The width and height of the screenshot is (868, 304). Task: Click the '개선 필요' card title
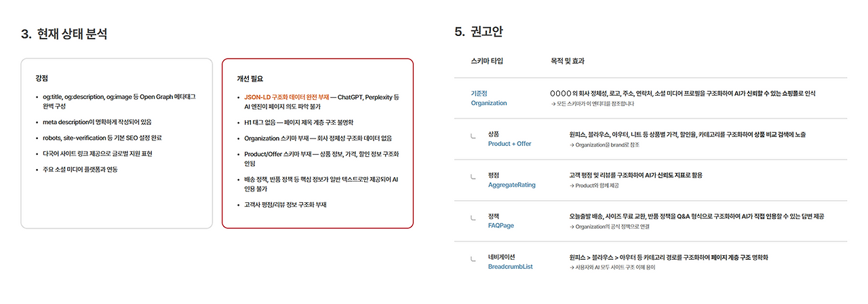[x=250, y=78]
